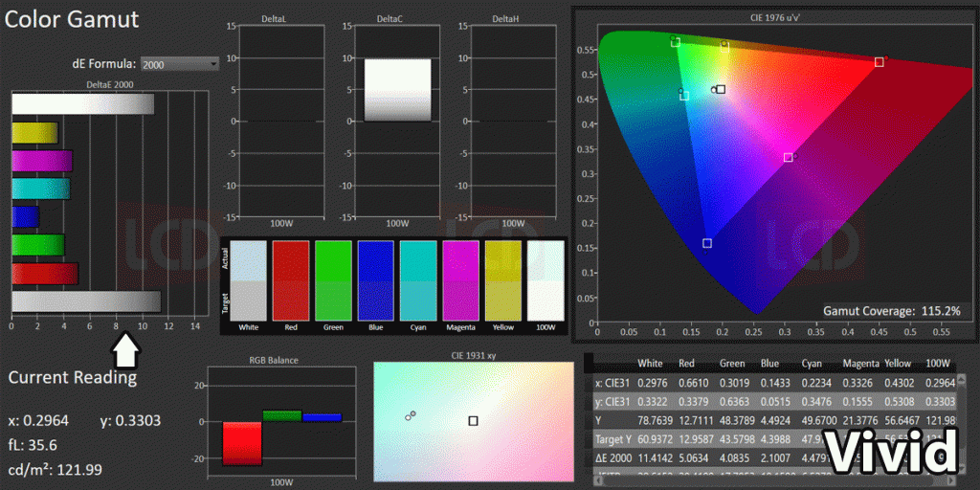Click the White column header in data table
This screenshot has width=980, height=490.
click(650, 363)
